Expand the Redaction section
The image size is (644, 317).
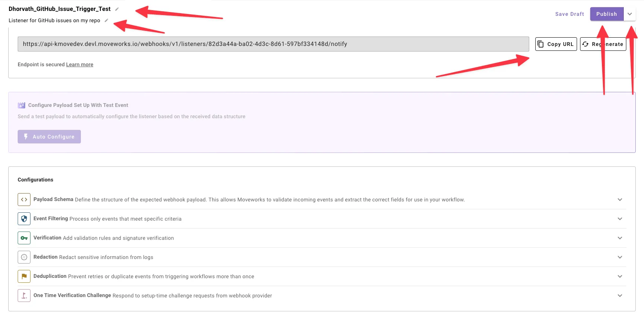click(620, 257)
